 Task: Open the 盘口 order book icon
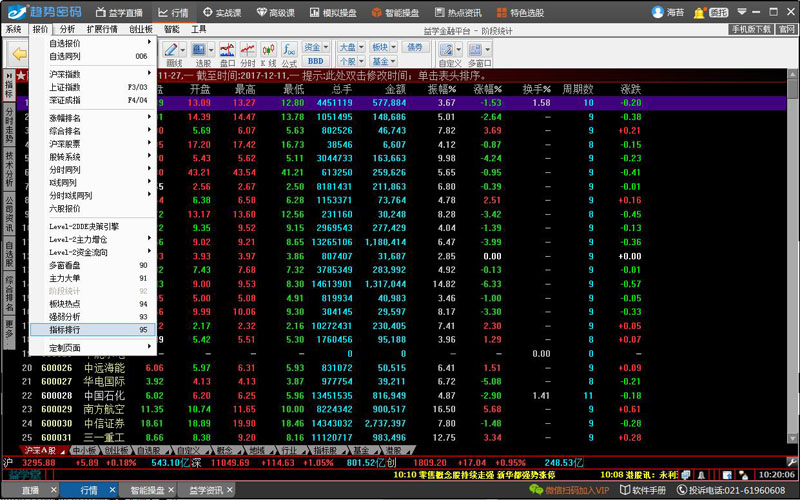[227, 52]
